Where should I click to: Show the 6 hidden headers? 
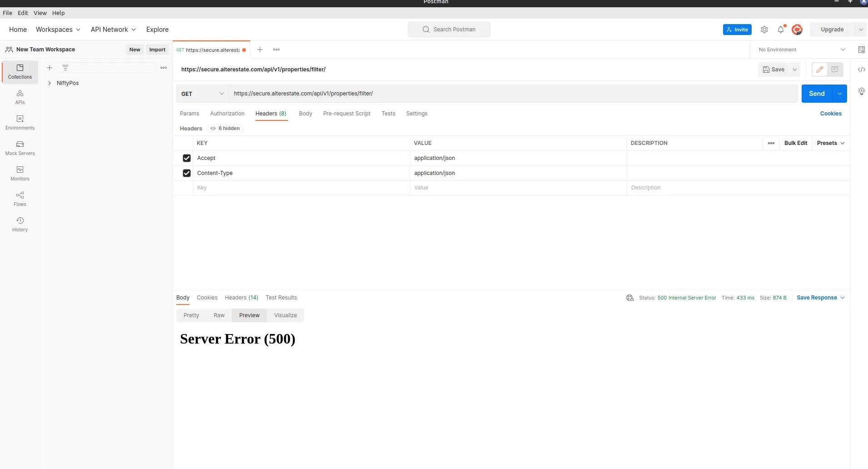point(225,129)
